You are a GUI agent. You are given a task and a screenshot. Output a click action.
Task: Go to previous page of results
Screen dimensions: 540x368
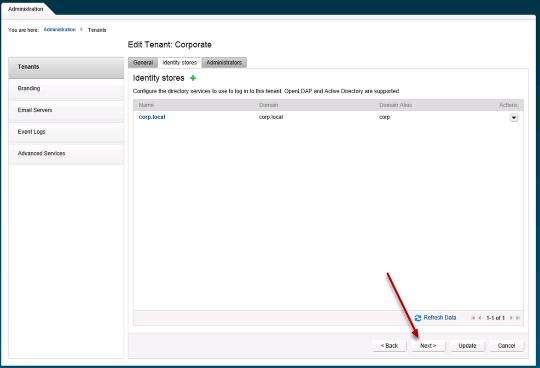coord(480,318)
